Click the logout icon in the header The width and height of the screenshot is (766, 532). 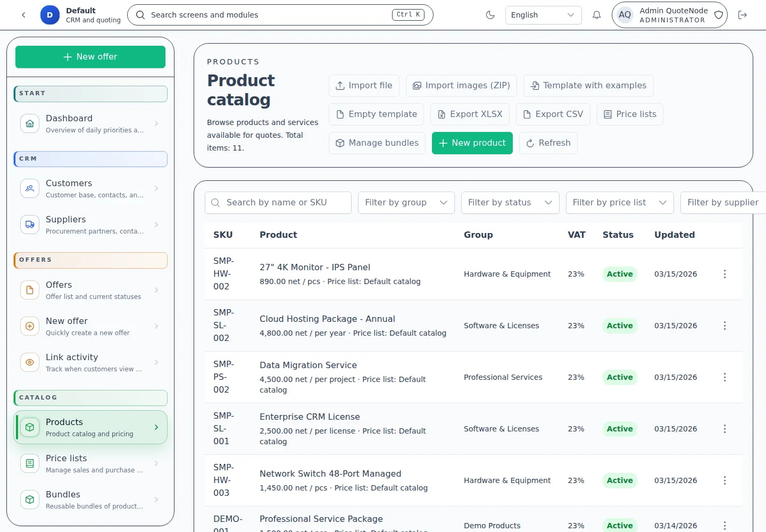743,15
